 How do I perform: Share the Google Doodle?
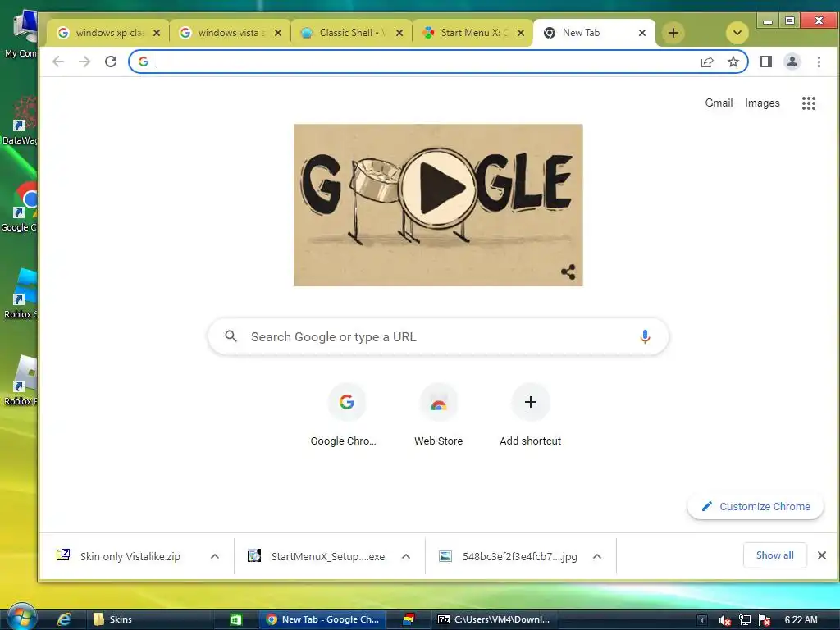click(x=568, y=272)
